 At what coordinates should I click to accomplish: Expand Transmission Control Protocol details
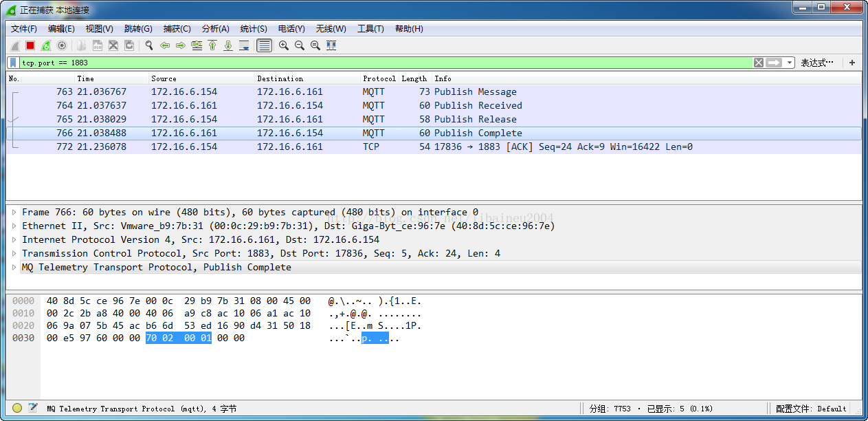(x=14, y=253)
